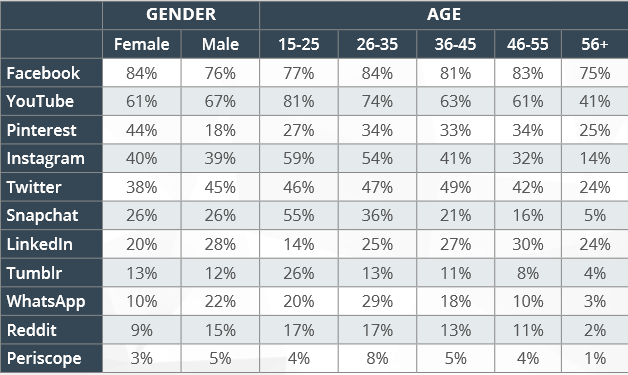This screenshot has height=375, width=628.
Task: Select LinkedIn's 46-55 cell showing 30%
Action: pos(528,244)
